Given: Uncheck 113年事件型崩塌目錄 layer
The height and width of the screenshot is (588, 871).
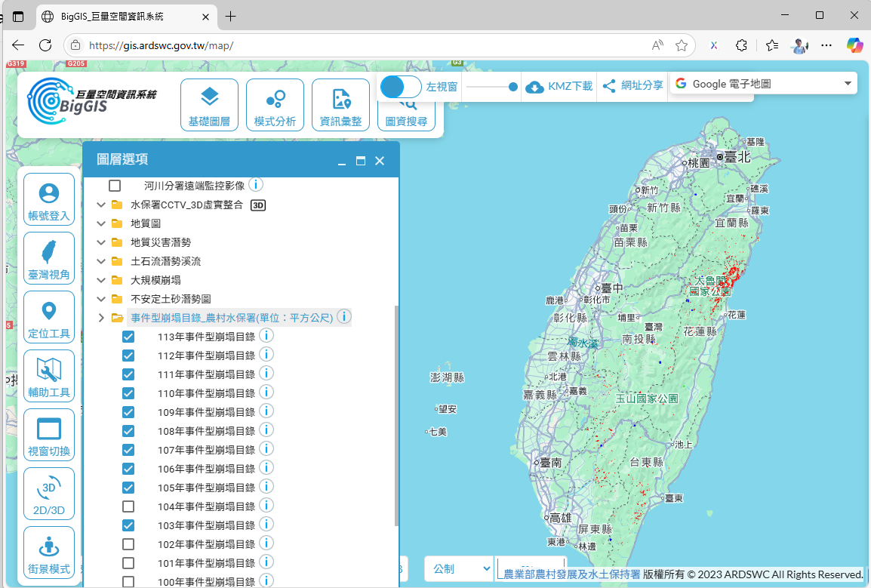Looking at the screenshot, I should [x=128, y=335].
